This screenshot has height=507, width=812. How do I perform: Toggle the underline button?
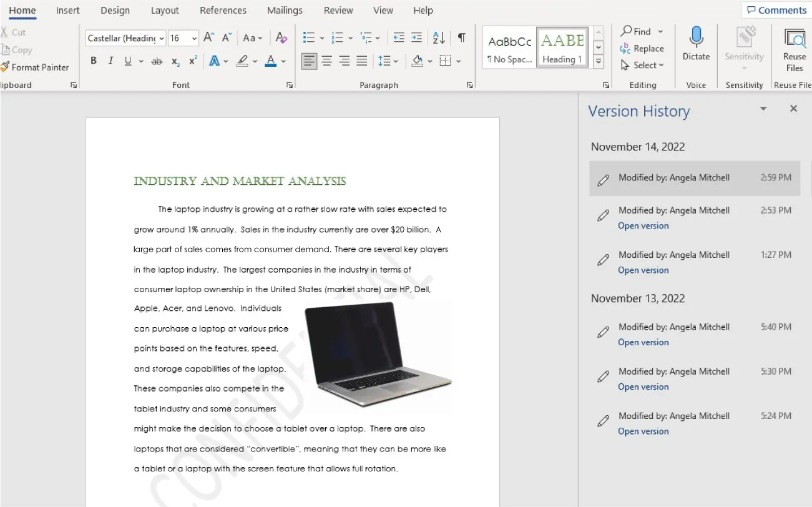(127, 61)
